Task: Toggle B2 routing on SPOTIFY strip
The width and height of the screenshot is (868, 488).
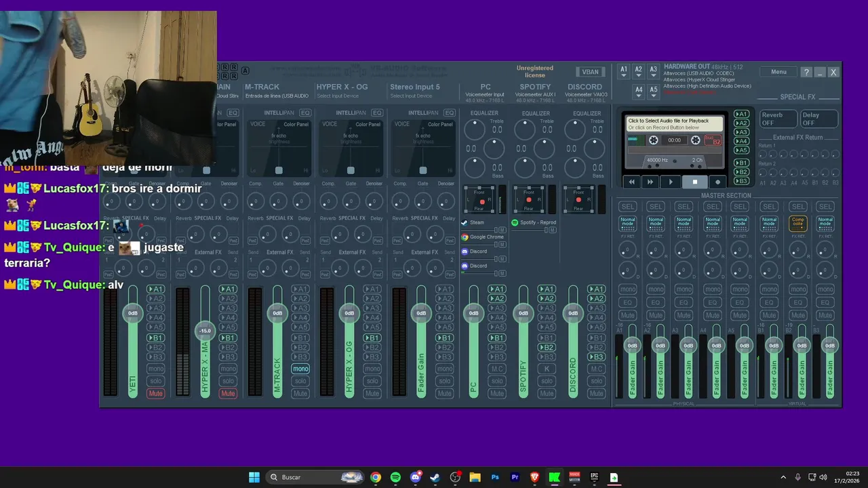Action: pos(547,348)
